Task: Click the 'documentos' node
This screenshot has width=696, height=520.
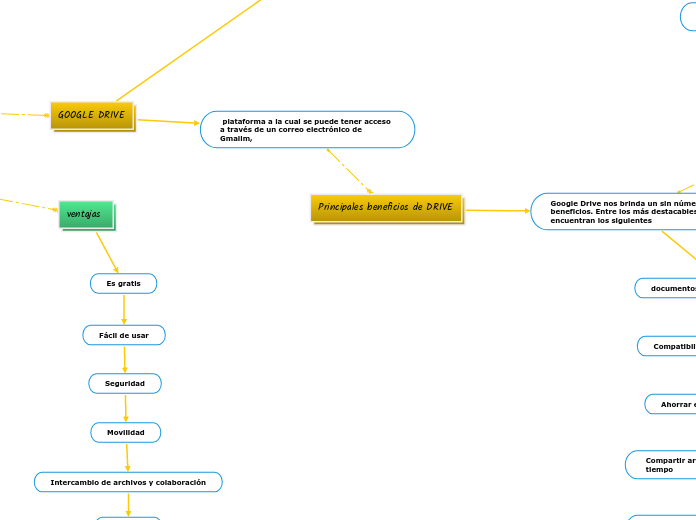Action: point(665,289)
